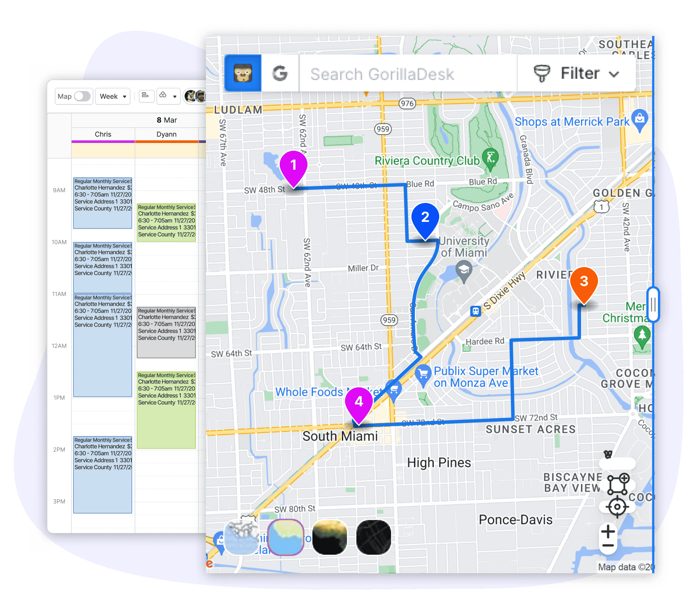The width and height of the screenshot is (700, 603).
Task: Click Chris's purple color bar
Action: 103,142
